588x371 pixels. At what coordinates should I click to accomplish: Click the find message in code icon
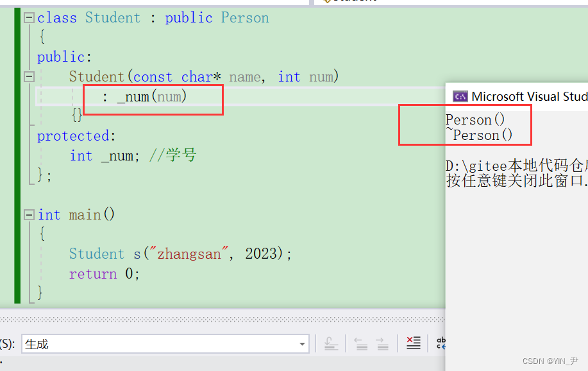coord(331,343)
